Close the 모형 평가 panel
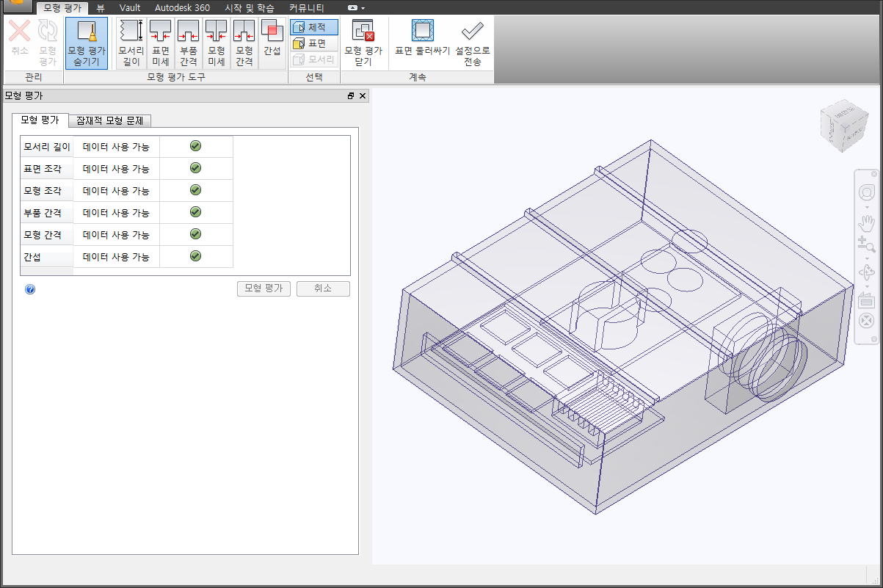This screenshot has height=588, width=883. (363, 96)
